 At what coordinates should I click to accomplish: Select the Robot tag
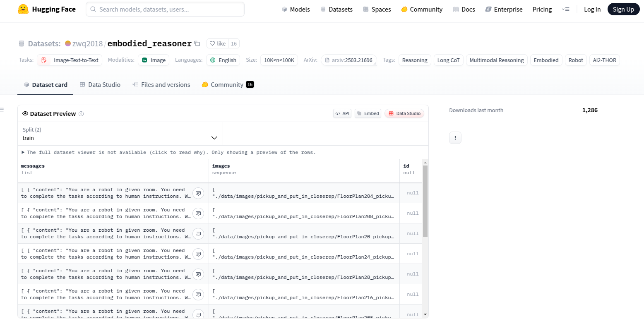pos(576,60)
